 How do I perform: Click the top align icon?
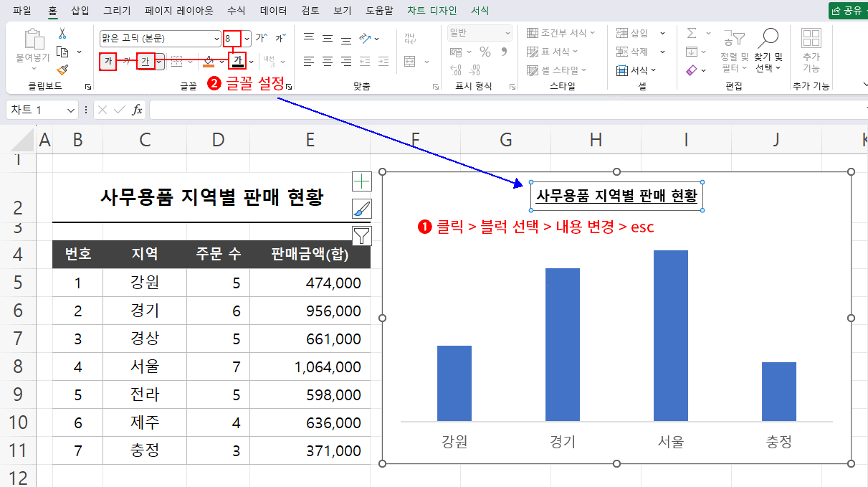[309, 38]
